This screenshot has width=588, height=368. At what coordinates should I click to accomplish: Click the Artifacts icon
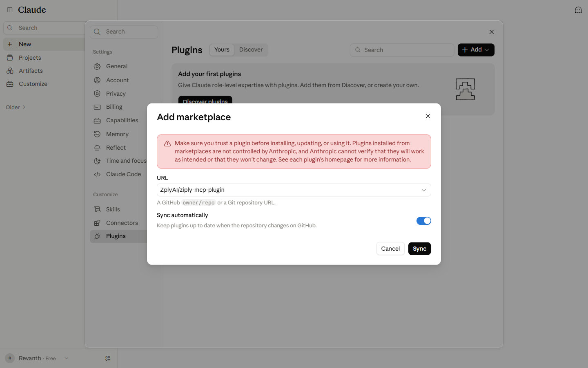[x=10, y=71]
